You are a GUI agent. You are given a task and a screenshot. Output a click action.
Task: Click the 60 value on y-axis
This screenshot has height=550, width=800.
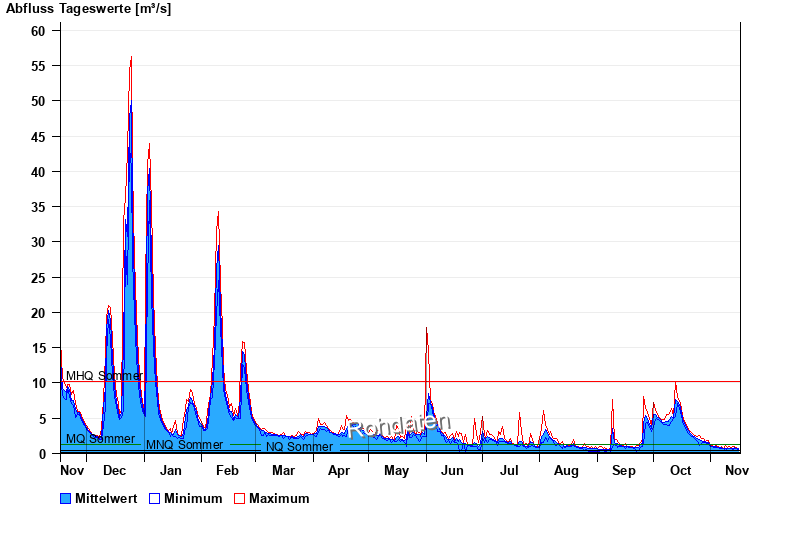pyautogui.click(x=38, y=31)
